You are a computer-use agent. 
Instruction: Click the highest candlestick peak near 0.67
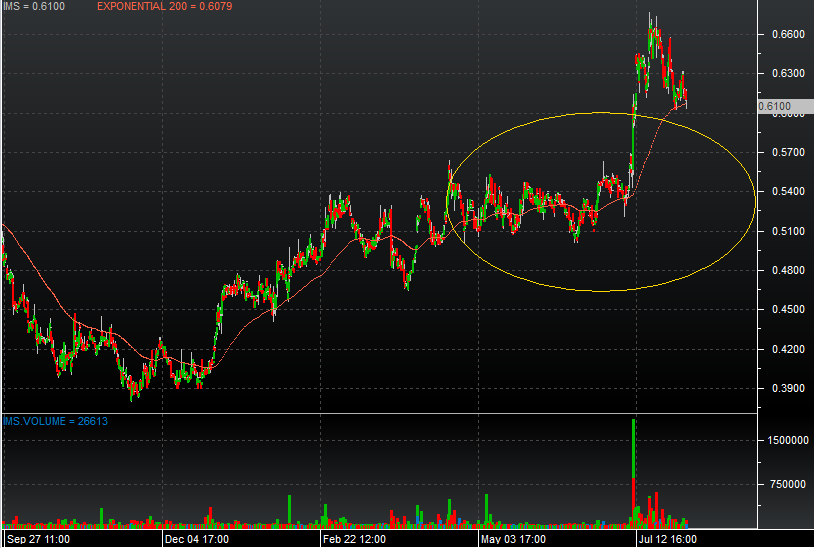[x=652, y=18]
